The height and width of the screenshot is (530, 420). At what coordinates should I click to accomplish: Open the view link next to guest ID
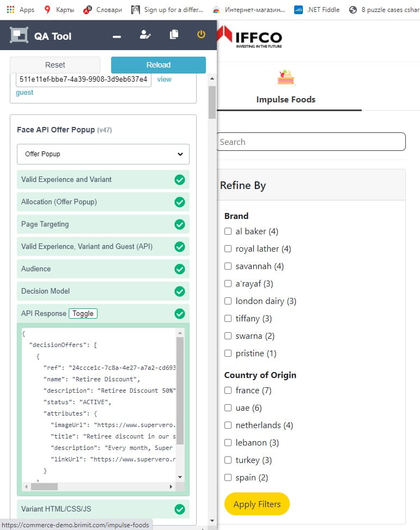165,80
